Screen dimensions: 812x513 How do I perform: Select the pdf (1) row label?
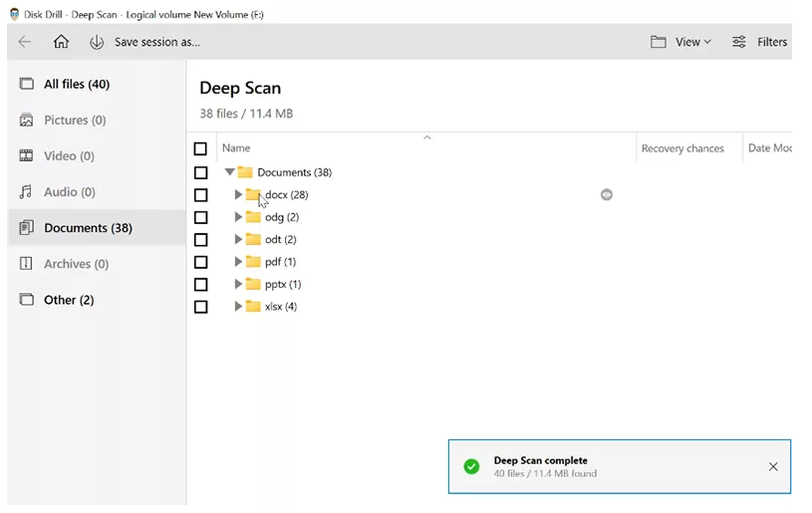tap(280, 261)
